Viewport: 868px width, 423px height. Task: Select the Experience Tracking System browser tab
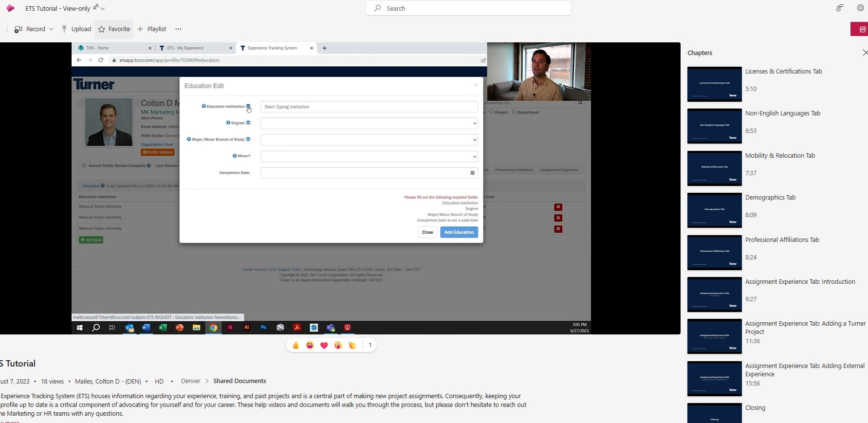[277, 48]
